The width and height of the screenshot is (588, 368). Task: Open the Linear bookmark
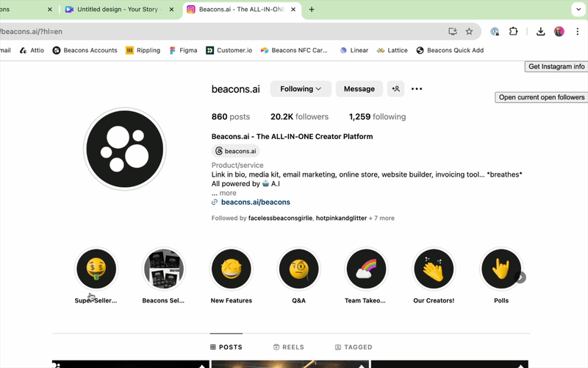tap(354, 50)
